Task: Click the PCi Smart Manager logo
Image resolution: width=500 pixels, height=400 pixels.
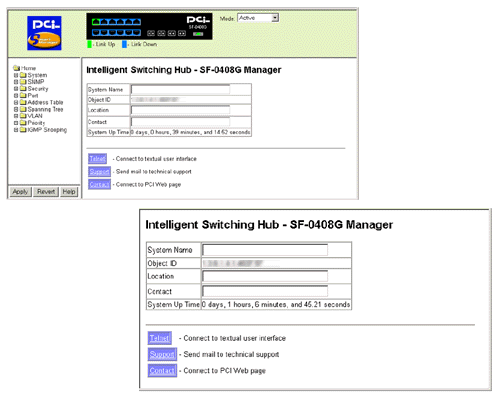Action: (44, 33)
